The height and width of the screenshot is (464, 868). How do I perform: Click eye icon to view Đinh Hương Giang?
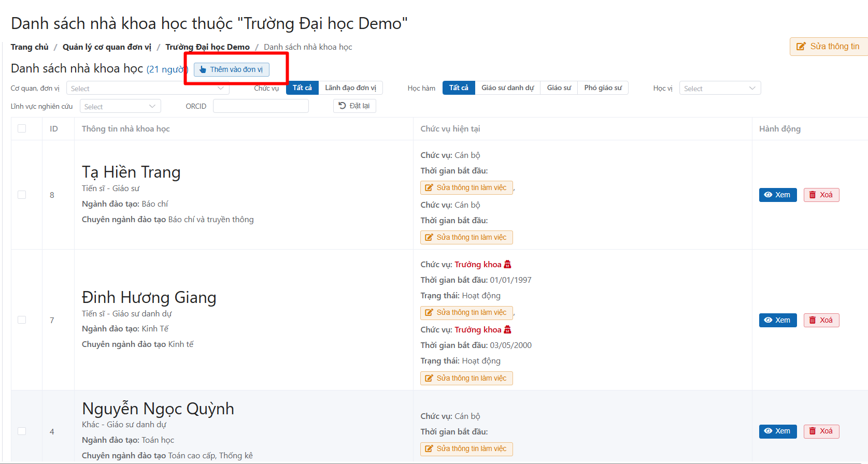point(768,320)
